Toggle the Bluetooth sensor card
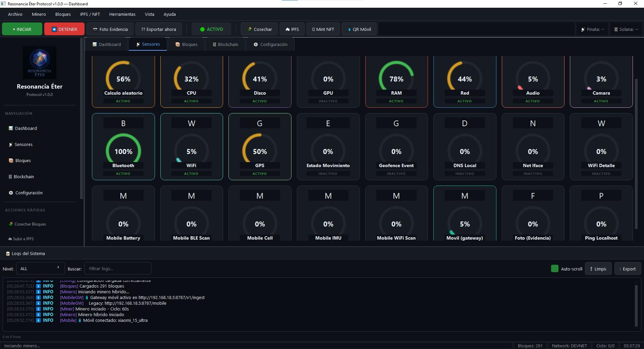The width and height of the screenshot is (644, 349). pyautogui.click(x=123, y=147)
